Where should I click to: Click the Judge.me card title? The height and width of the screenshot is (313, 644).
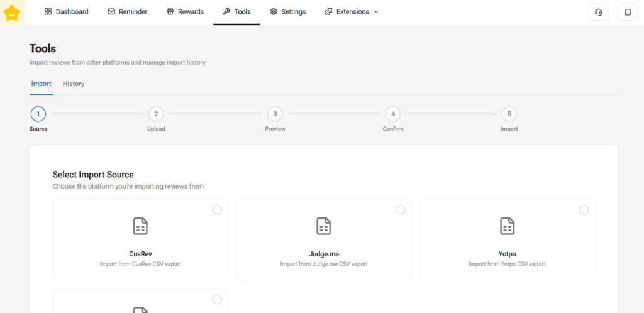[324, 254]
